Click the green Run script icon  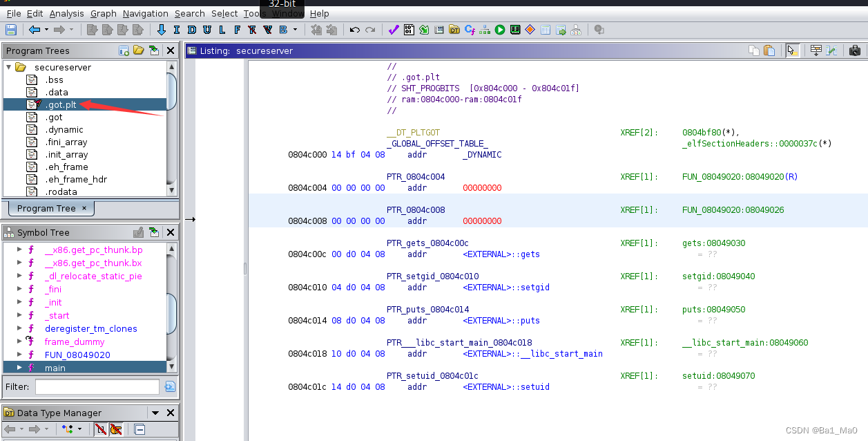tap(499, 30)
